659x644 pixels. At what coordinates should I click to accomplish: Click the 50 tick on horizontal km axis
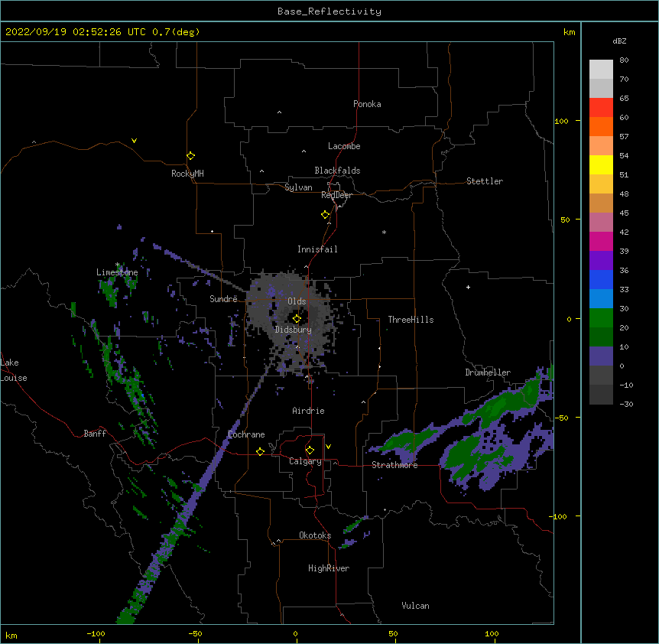[x=393, y=634]
